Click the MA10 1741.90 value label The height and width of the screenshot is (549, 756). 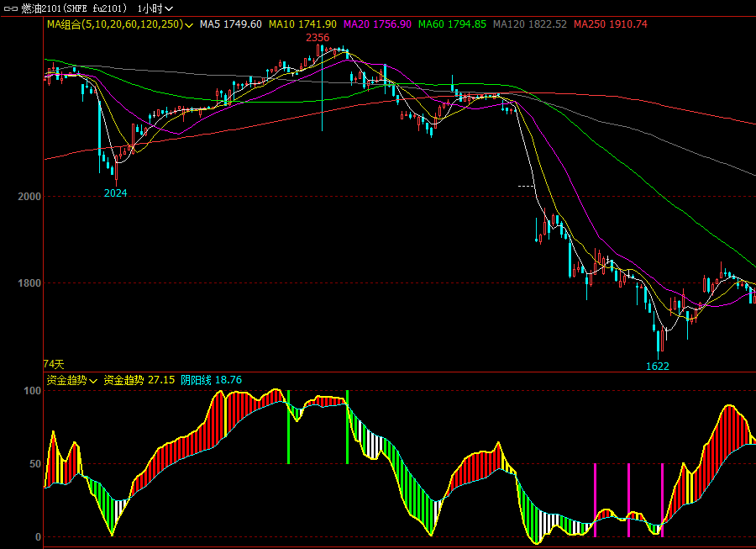(x=302, y=24)
